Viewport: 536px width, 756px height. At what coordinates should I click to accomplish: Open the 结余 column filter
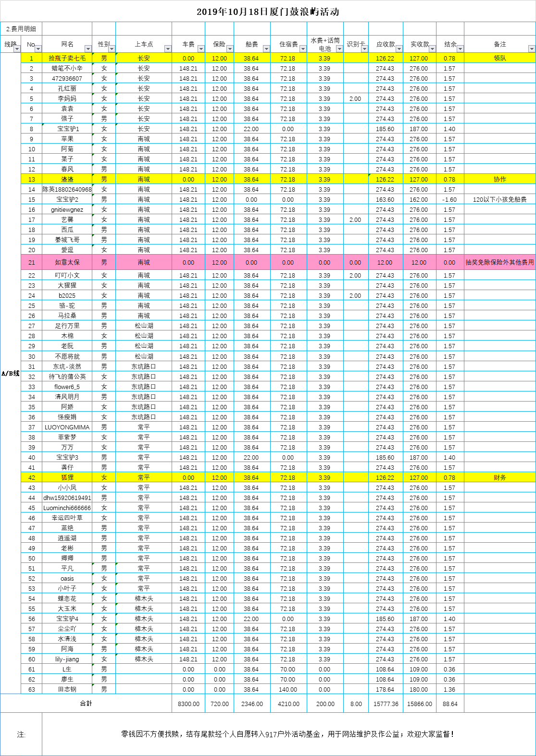pyautogui.click(x=460, y=49)
